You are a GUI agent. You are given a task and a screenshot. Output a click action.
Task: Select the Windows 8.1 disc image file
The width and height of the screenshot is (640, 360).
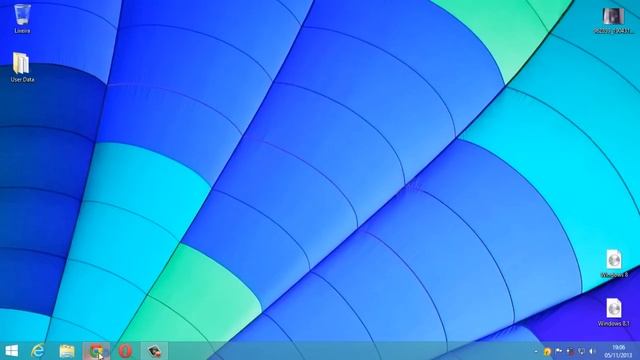(614, 312)
